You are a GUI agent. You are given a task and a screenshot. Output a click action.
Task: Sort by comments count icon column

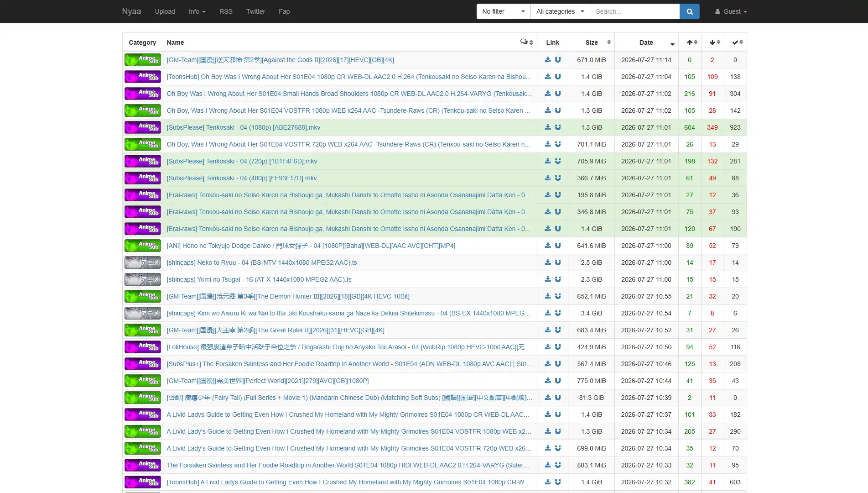pyautogui.click(x=526, y=42)
